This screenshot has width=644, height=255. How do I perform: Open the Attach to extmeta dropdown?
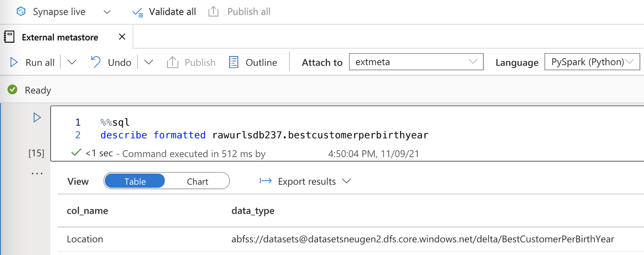416,62
